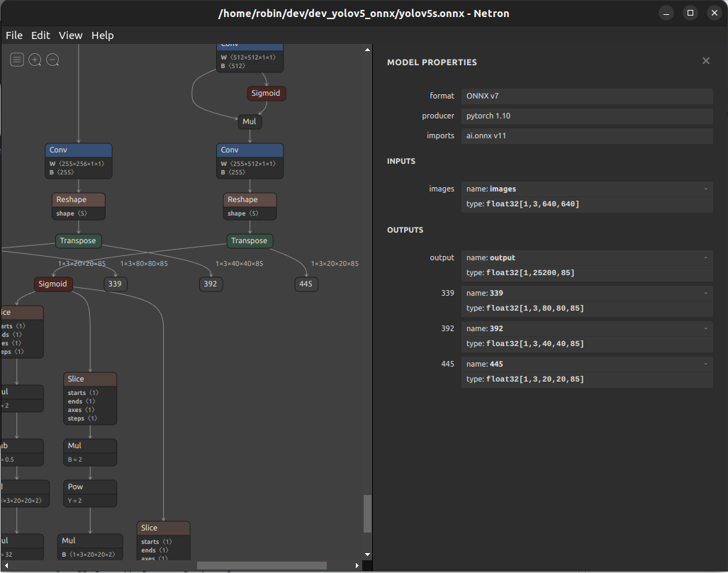The width and height of the screenshot is (728, 573).
Task: Open the View menu
Action: pyautogui.click(x=71, y=35)
